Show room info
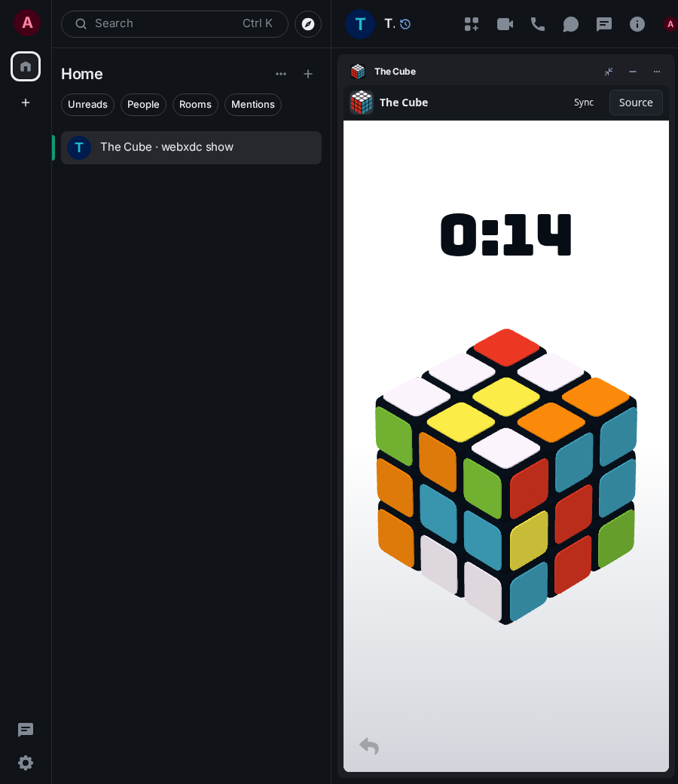The width and height of the screenshot is (678, 784). (637, 24)
